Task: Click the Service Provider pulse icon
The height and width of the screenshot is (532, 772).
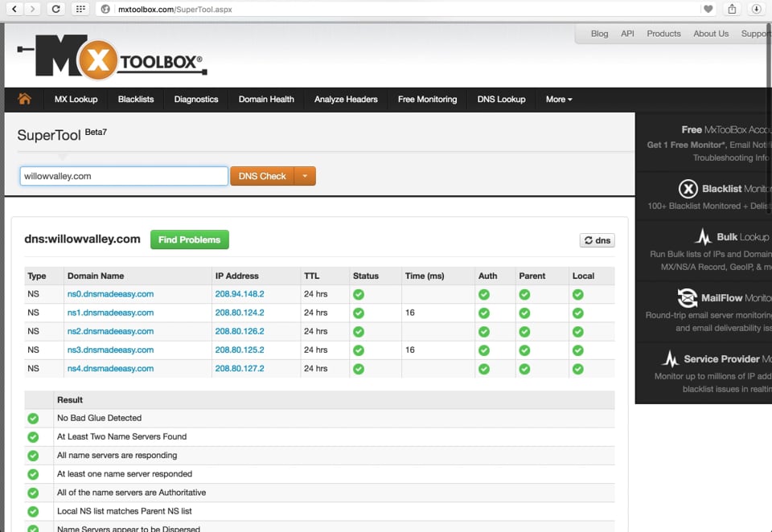Action: [x=670, y=358]
